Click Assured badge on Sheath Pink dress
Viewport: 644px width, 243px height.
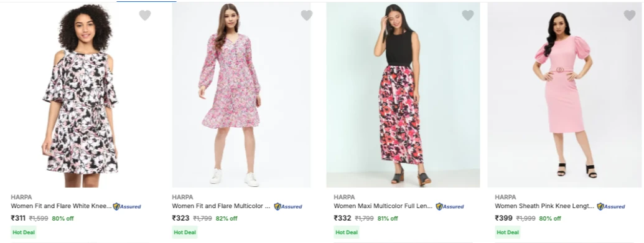click(x=611, y=206)
